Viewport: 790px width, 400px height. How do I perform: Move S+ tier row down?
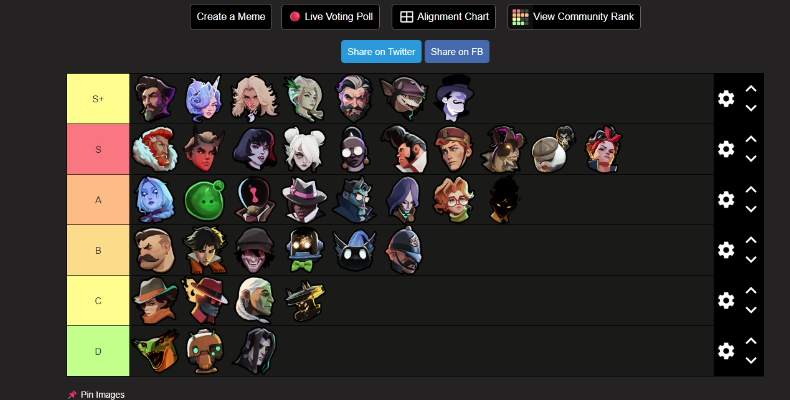(x=751, y=108)
